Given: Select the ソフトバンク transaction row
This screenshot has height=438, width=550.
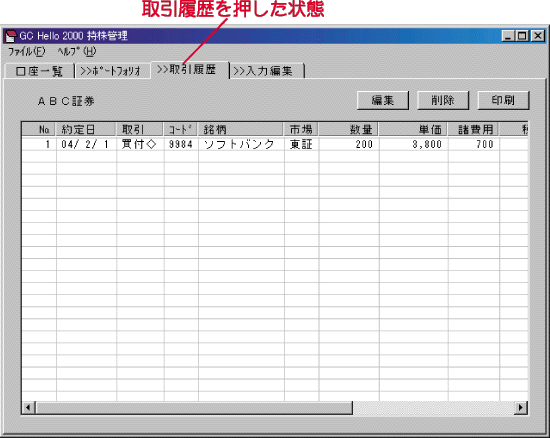Looking at the screenshot, I should (x=275, y=144).
